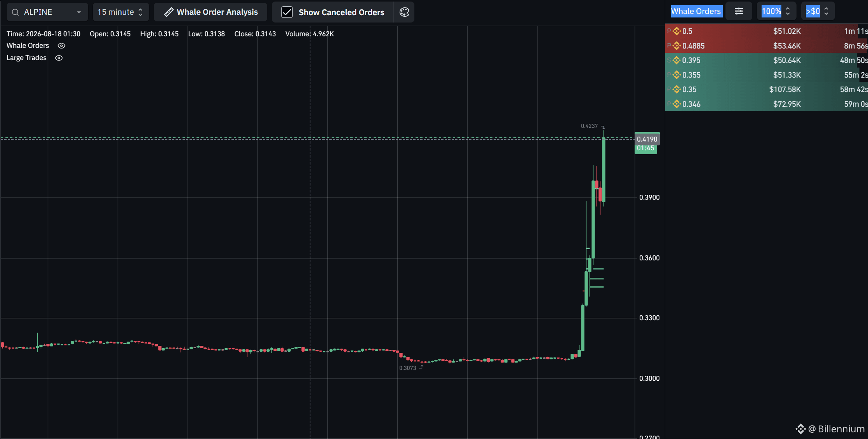Adjust the 100% stepper in orders panel
This screenshot has width=868, height=439.
[776, 11]
